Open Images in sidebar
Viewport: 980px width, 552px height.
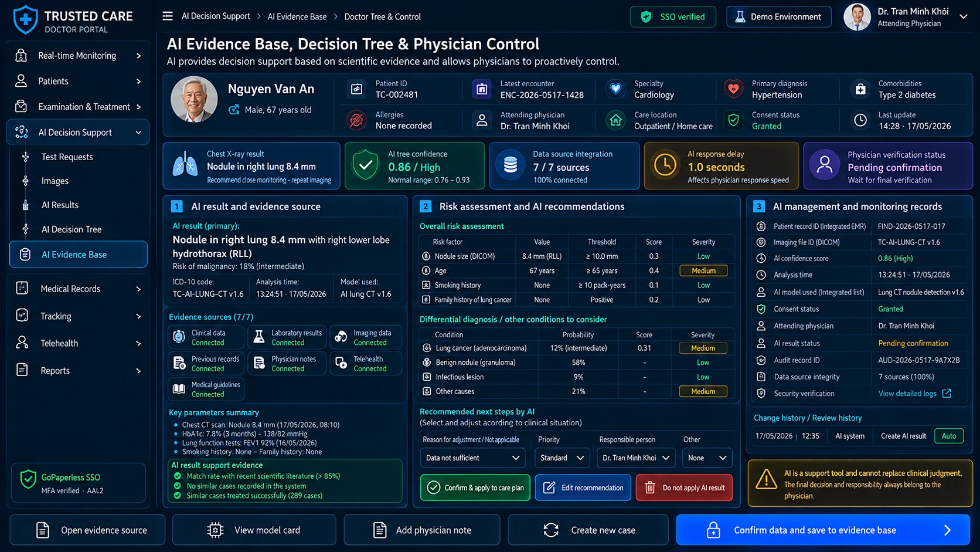pyautogui.click(x=55, y=181)
